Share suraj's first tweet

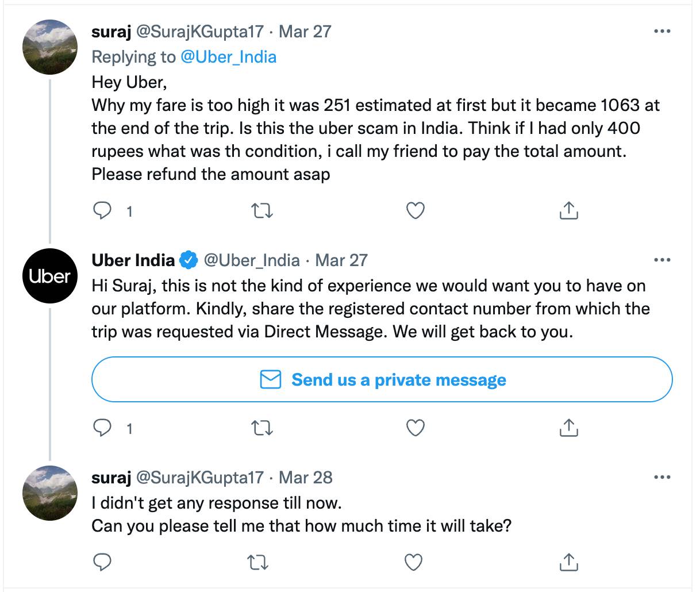tap(568, 212)
